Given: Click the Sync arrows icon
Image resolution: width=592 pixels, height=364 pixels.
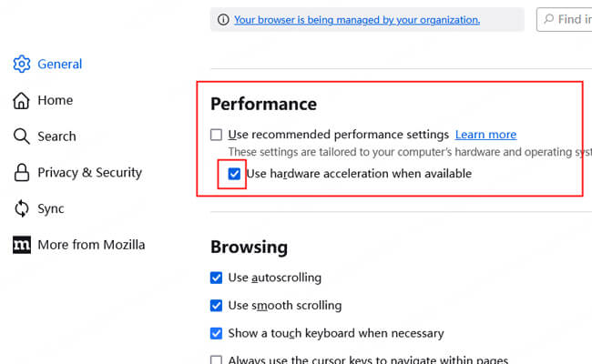Looking at the screenshot, I should (22, 208).
